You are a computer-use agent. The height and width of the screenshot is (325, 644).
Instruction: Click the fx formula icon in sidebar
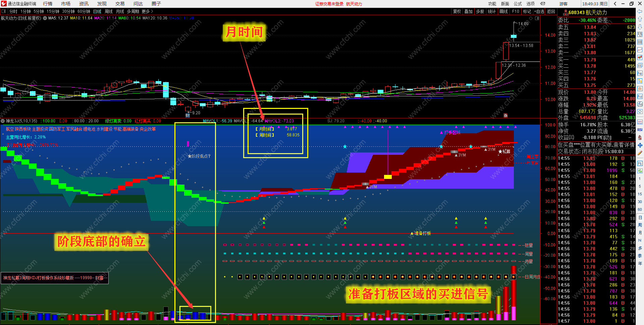click(640, 104)
